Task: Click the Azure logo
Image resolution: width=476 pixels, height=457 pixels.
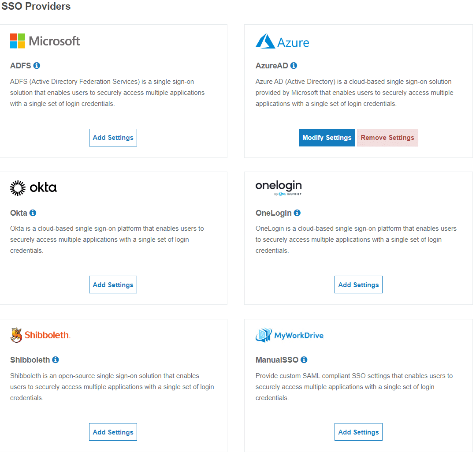Action: pyautogui.click(x=283, y=41)
